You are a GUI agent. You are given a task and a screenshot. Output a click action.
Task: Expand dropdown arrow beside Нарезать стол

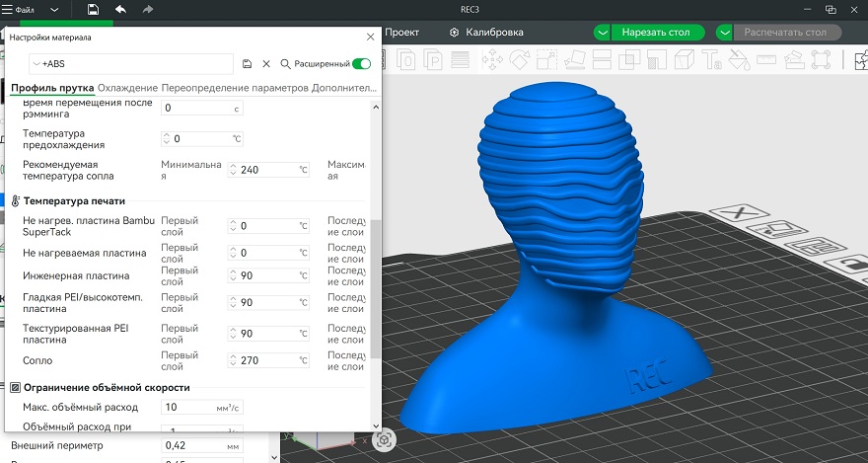[x=602, y=32]
